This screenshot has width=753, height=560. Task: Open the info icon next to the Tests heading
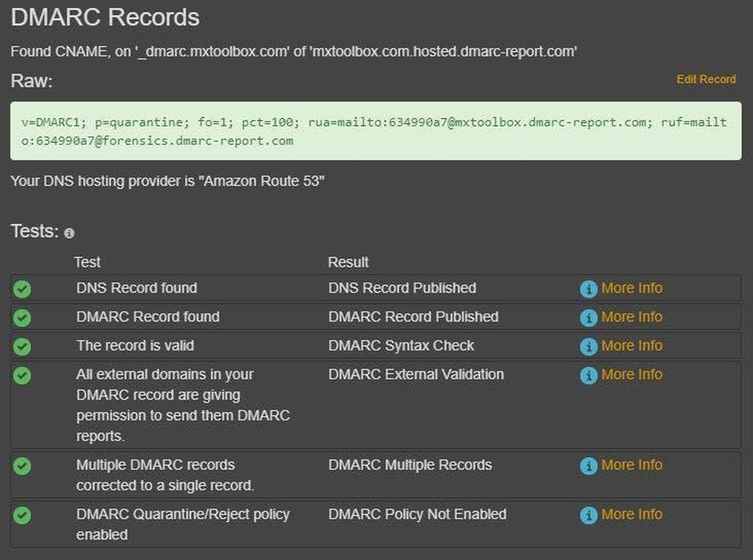point(69,233)
